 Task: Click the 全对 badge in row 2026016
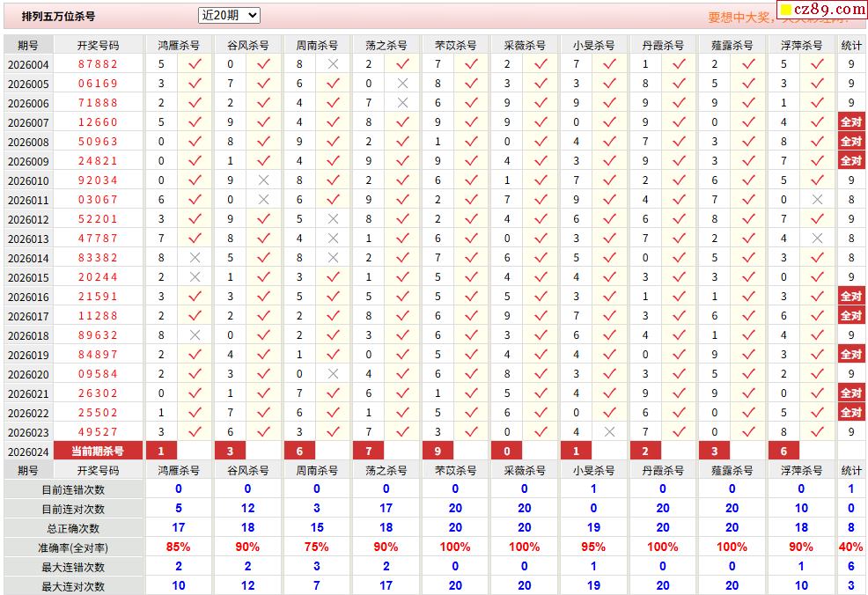pyautogui.click(x=851, y=297)
